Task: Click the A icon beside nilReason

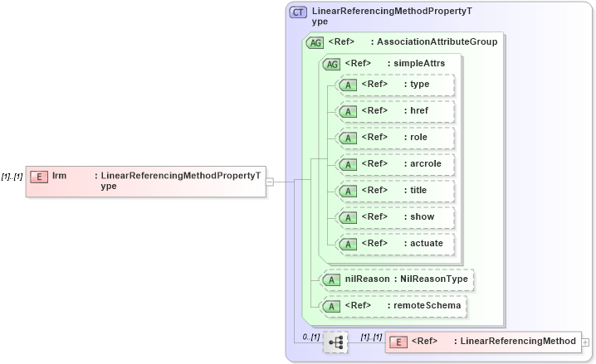Action: click(331, 280)
